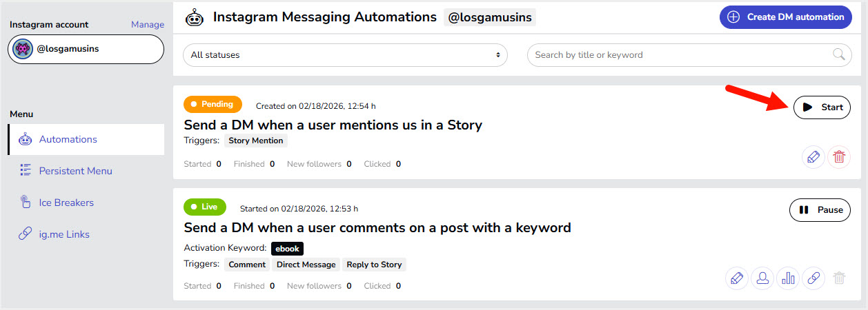
Task: View statistics for keyword automation
Action: point(788,278)
